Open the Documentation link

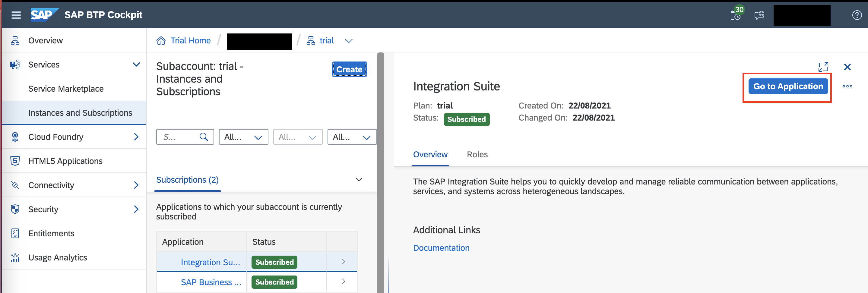441,248
